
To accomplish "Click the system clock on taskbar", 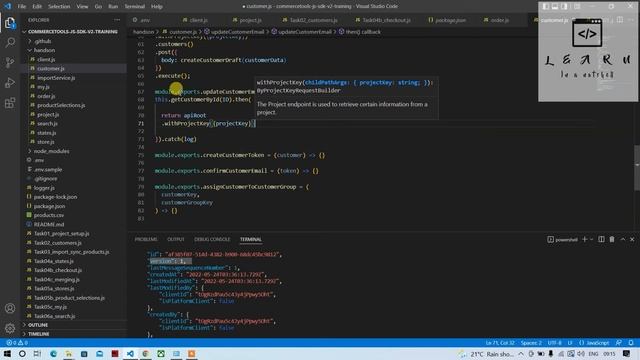I will (x=609, y=353).
